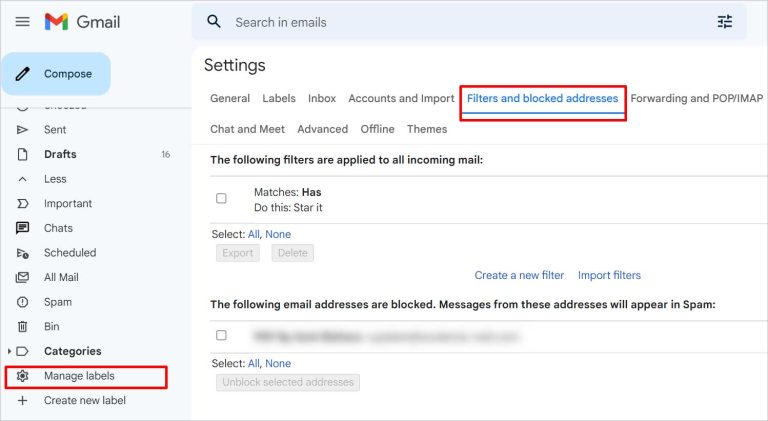The height and width of the screenshot is (421, 768).
Task: Click the Create a new filter link
Action: click(x=519, y=275)
